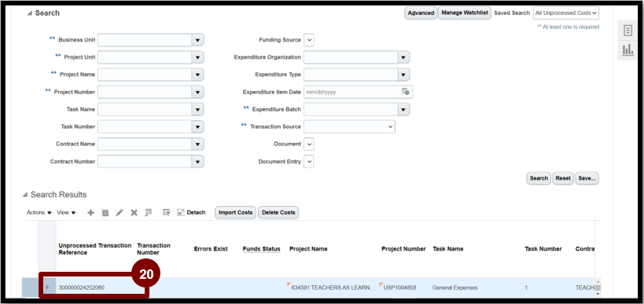
Task: Click the Save... button
Action: (587, 178)
